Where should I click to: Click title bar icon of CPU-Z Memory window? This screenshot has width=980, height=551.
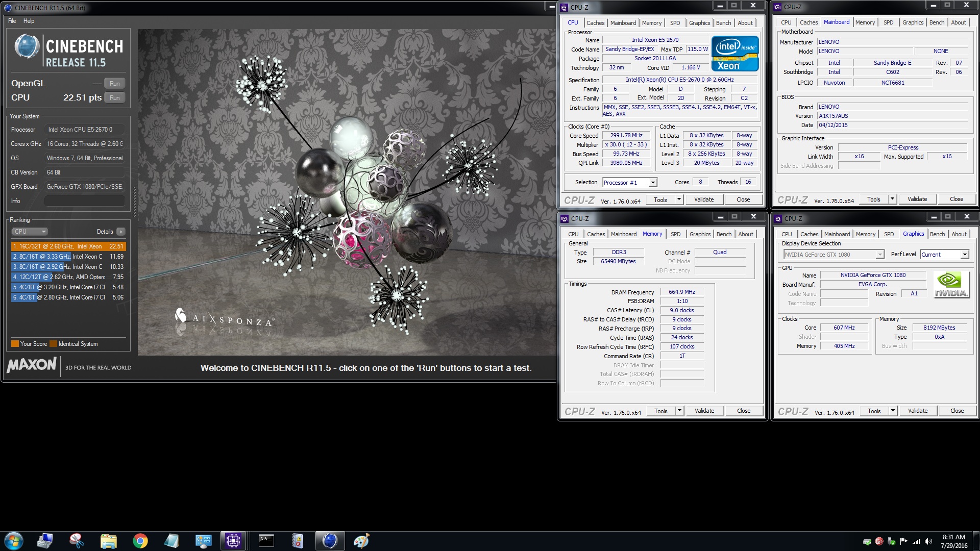pyautogui.click(x=565, y=218)
